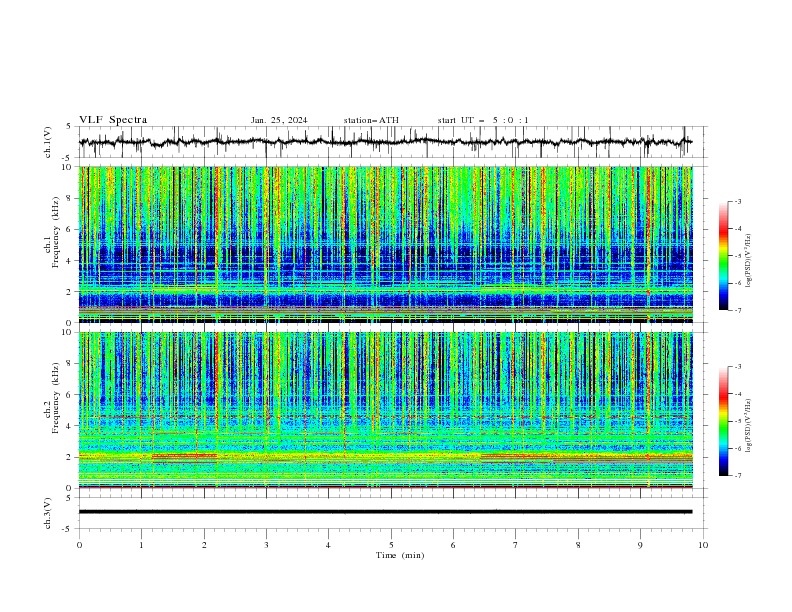Image resolution: width=792 pixels, height=612 pixels.
Task: Click the ch.2 spectrogram color scale bar
Action: (x=723, y=421)
